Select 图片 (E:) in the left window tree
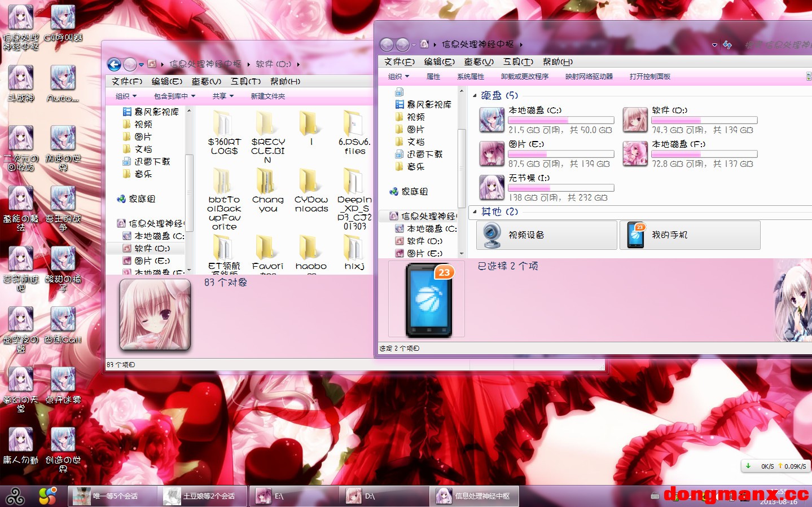 152,261
